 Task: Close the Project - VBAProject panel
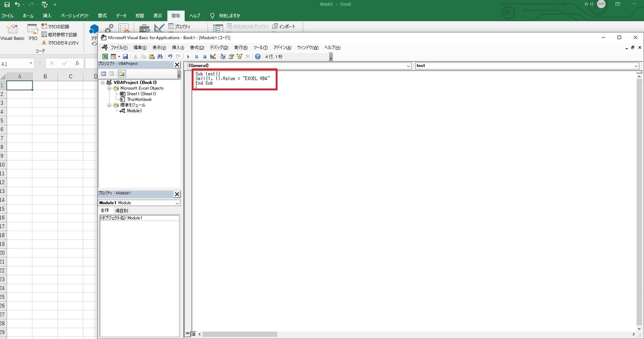click(x=177, y=64)
